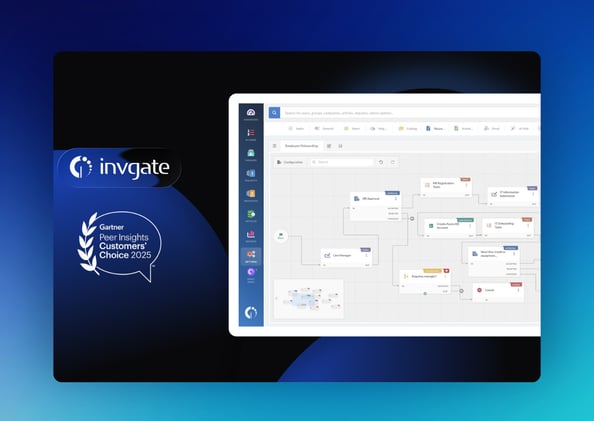Open the teal lock icon in sidebar
Screen dimensions: 594x421
(x=251, y=153)
